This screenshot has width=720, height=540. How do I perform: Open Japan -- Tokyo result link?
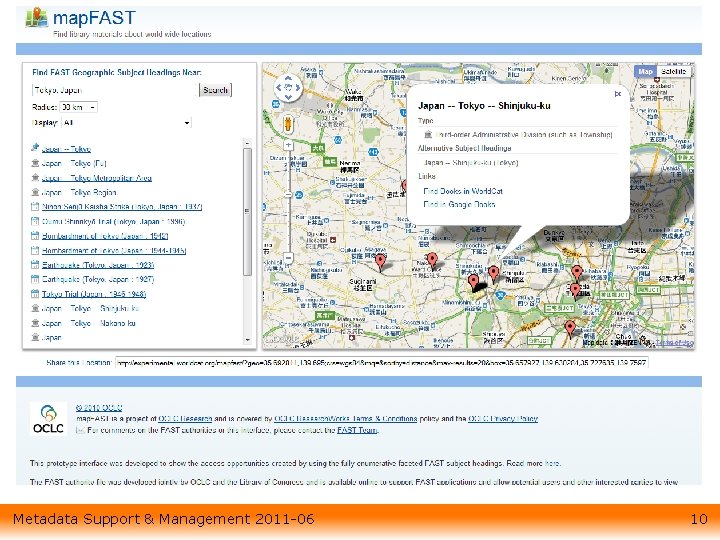pos(66,149)
